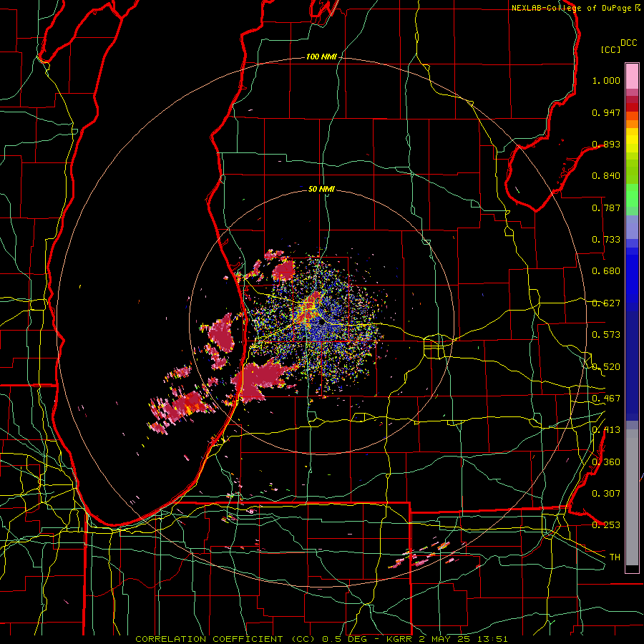
Task: Click the 0.307 color scale value
Action: (x=606, y=494)
